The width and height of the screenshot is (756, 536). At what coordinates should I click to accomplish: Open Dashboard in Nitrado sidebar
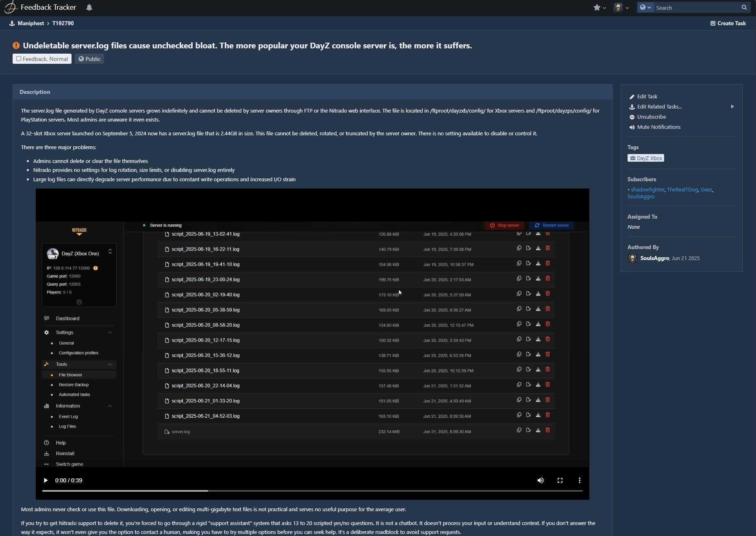67,319
